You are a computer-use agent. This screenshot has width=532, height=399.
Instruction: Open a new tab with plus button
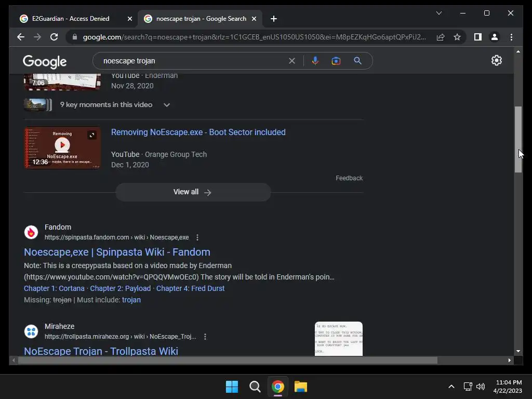click(274, 19)
